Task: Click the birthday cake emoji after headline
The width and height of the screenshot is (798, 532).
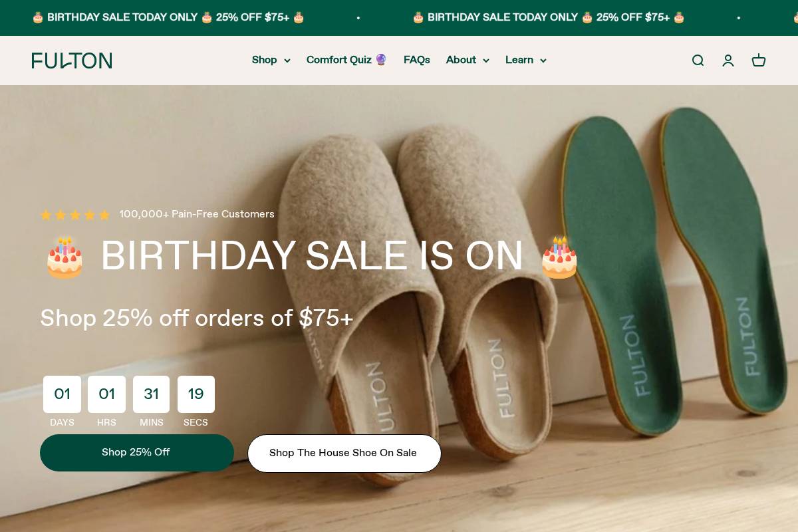Action: [x=559, y=257]
